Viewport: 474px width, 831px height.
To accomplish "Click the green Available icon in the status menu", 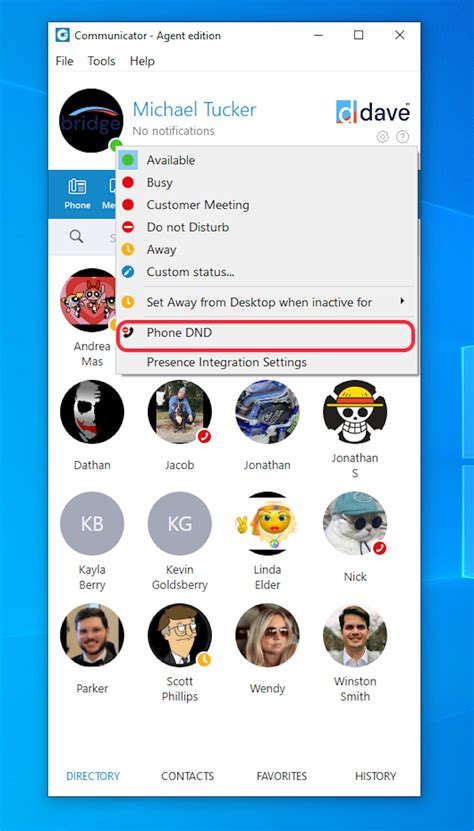I will (128, 160).
